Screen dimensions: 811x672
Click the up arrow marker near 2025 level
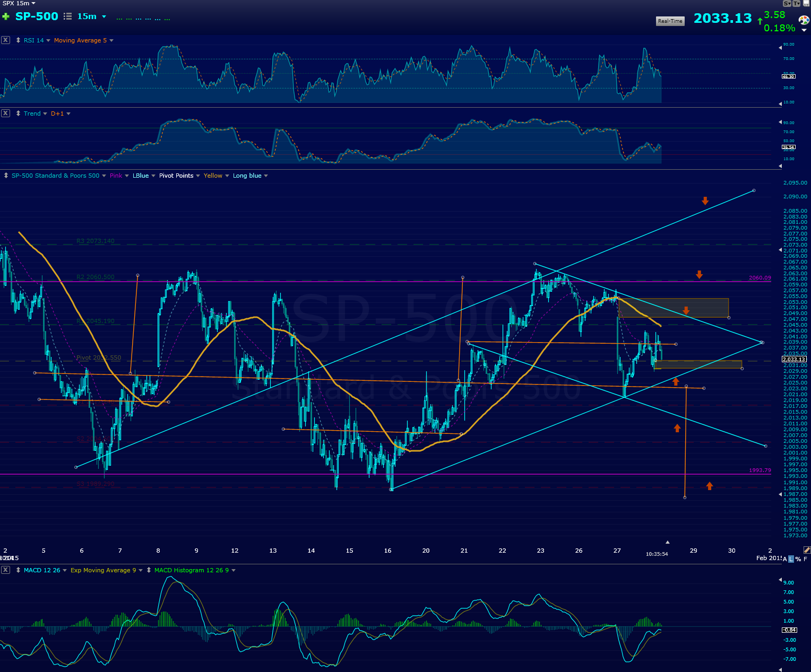click(x=676, y=381)
